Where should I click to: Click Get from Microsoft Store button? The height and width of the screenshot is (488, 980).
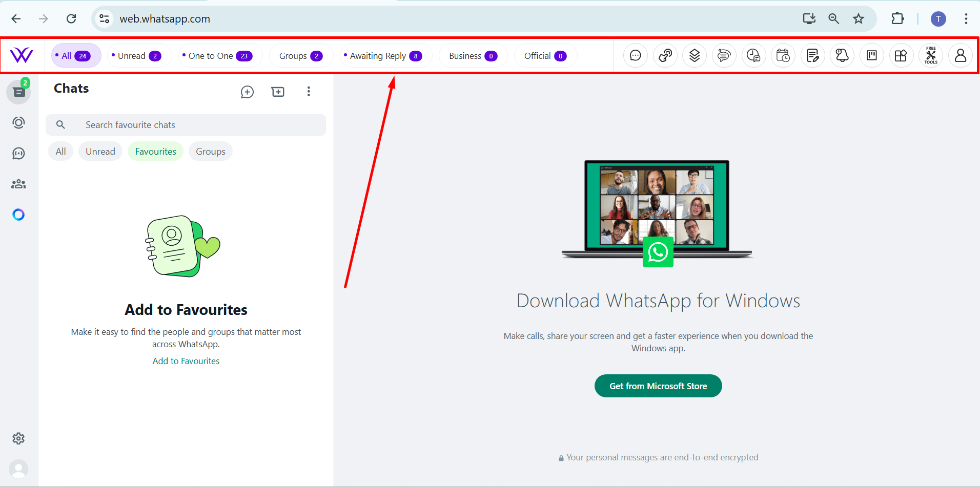[658, 386]
